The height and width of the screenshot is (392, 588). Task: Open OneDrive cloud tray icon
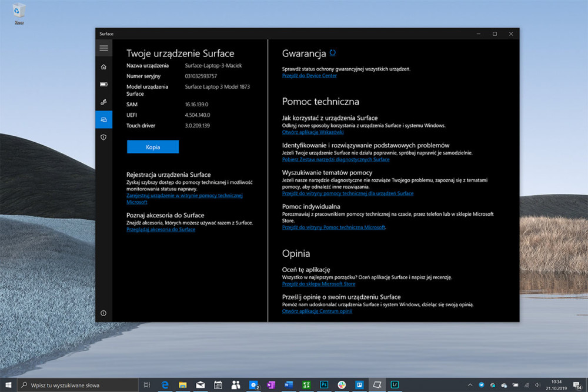tap(504, 386)
